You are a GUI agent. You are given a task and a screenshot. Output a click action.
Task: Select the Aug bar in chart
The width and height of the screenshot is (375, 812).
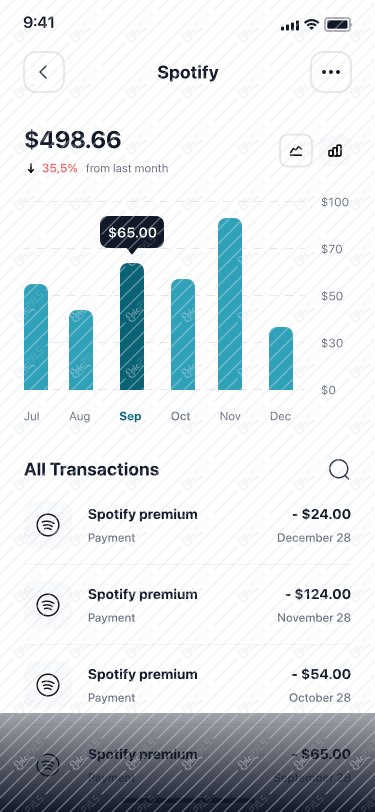(81, 350)
